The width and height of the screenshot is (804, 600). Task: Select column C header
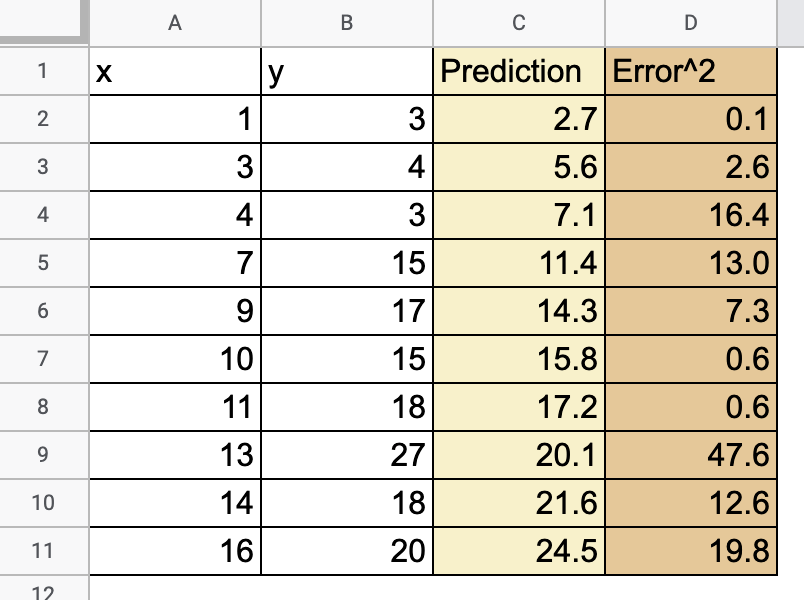[x=518, y=23]
